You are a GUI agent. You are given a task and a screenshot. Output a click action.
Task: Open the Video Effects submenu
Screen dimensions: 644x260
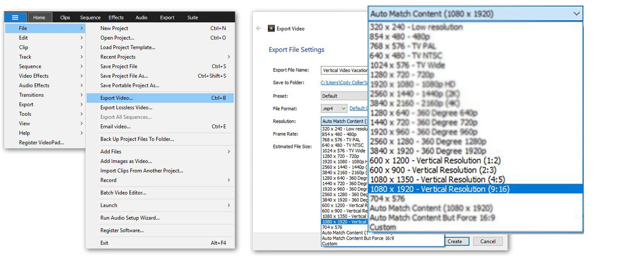45,76
